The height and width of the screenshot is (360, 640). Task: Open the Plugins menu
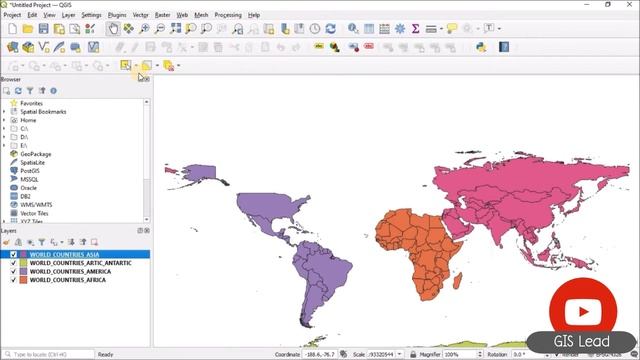coord(117,15)
